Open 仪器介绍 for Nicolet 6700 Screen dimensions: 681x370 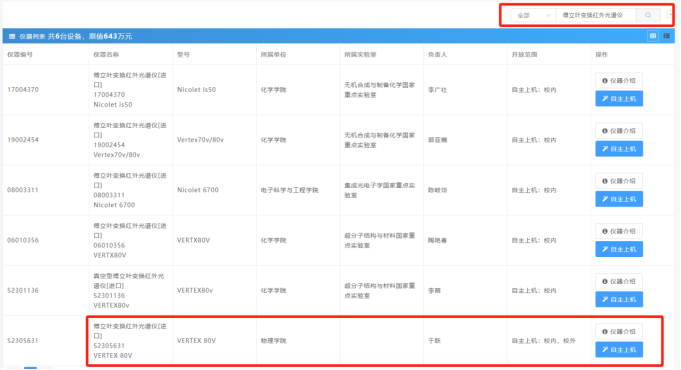619,181
